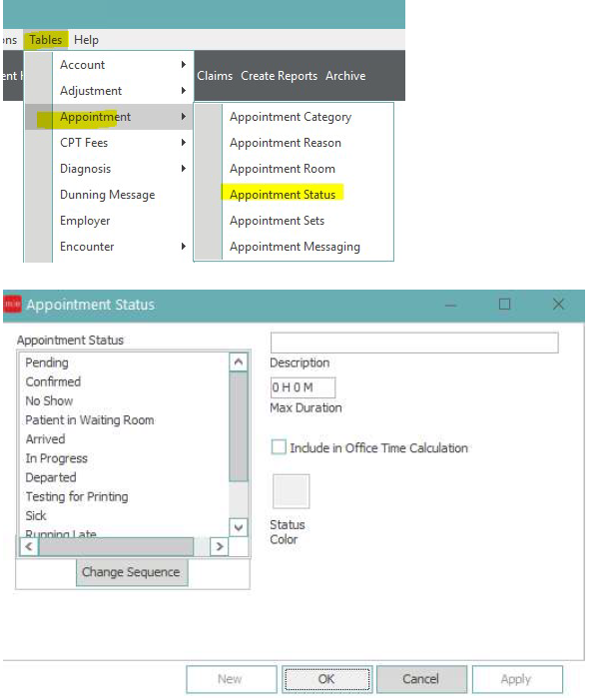Choose Appointment Status from submenu
Viewport: 614px width, 700px height.
point(283,195)
